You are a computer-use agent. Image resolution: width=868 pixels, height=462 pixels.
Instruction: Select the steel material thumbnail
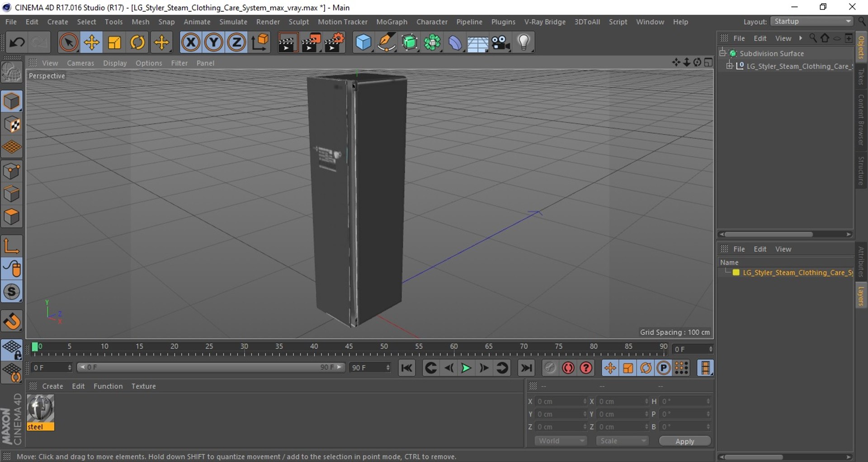tap(40, 412)
